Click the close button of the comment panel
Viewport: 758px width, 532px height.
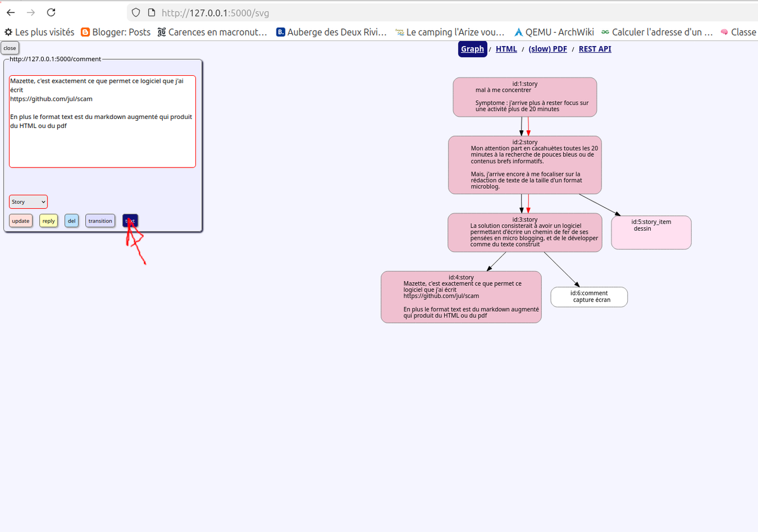(x=9, y=48)
